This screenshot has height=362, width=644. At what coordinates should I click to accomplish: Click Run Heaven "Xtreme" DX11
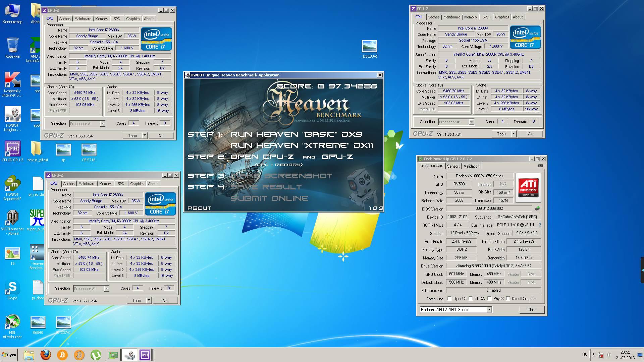coord(302,145)
